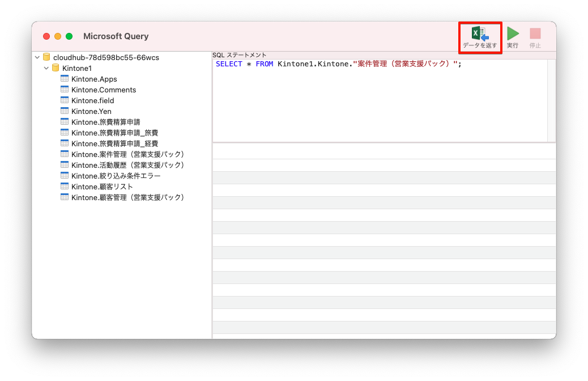Click the table icon for Kintone.Yen
The image size is (588, 381).
pos(65,111)
